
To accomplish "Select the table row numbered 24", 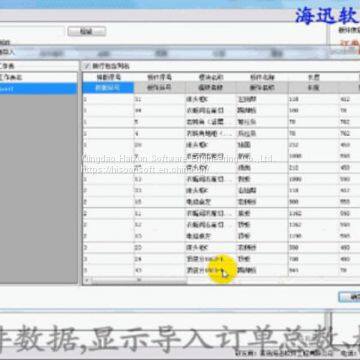I will click(x=221, y=259).
